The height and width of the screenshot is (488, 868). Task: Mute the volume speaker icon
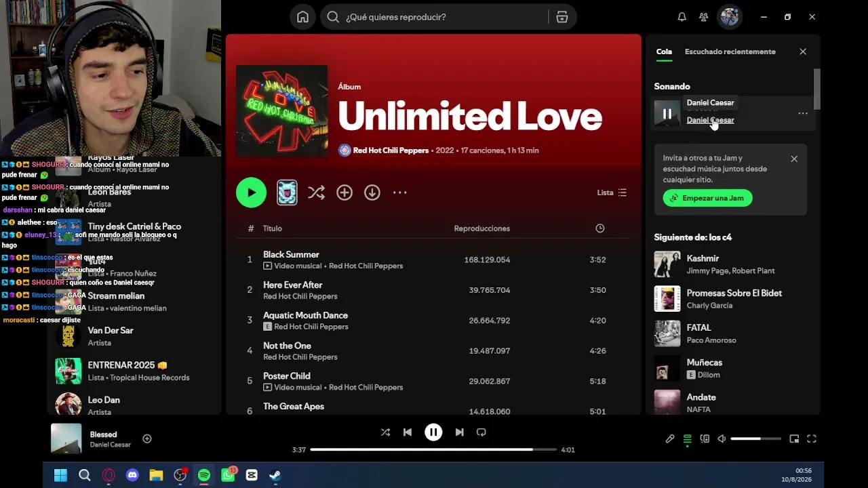722,439
